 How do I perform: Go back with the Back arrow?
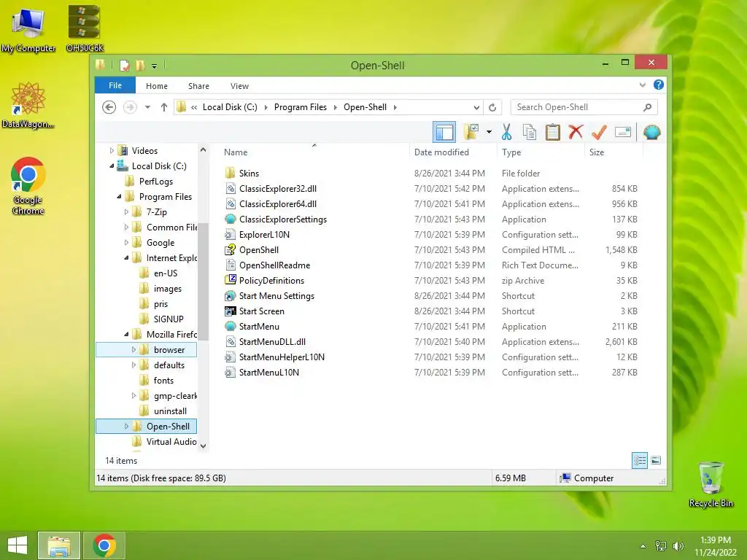pyautogui.click(x=109, y=107)
